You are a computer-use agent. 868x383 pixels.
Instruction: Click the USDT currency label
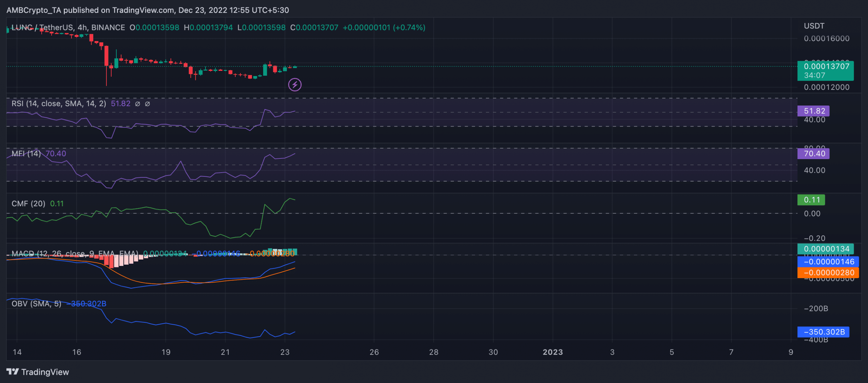click(814, 26)
